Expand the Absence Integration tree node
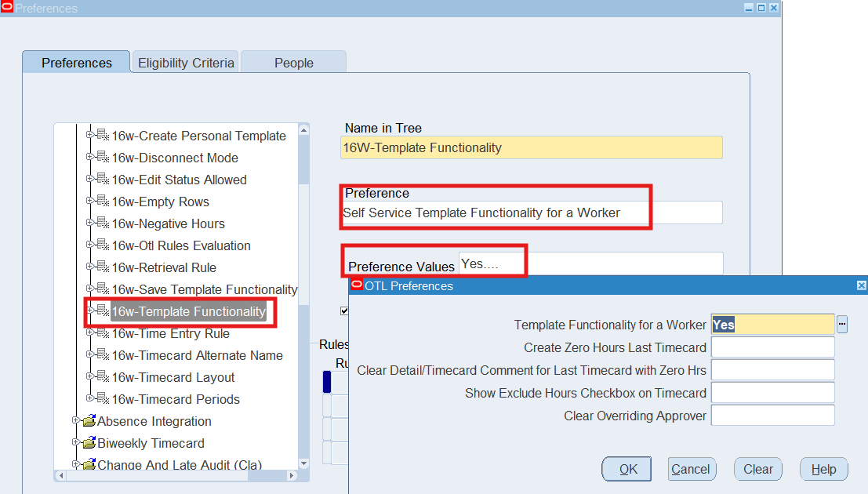 pos(76,421)
